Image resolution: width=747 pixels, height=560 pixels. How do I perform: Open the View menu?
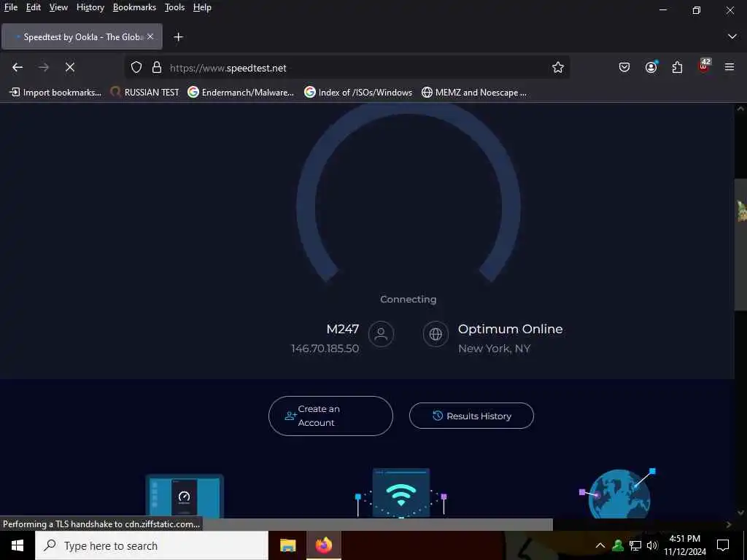coord(58,7)
